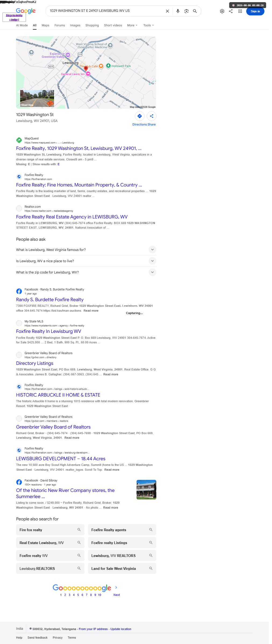Click the magnifier search submit icon
272x644 pixels.
[195, 11]
